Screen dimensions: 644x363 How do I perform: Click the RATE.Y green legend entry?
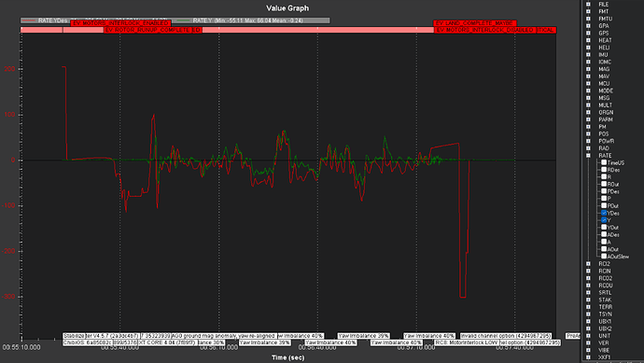pos(250,21)
